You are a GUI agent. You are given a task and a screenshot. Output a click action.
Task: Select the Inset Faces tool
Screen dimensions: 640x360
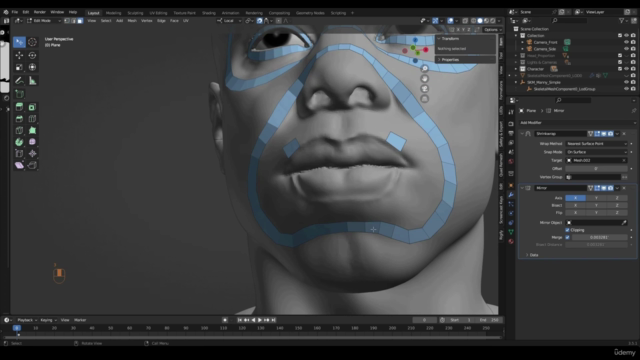[x=32, y=107]
